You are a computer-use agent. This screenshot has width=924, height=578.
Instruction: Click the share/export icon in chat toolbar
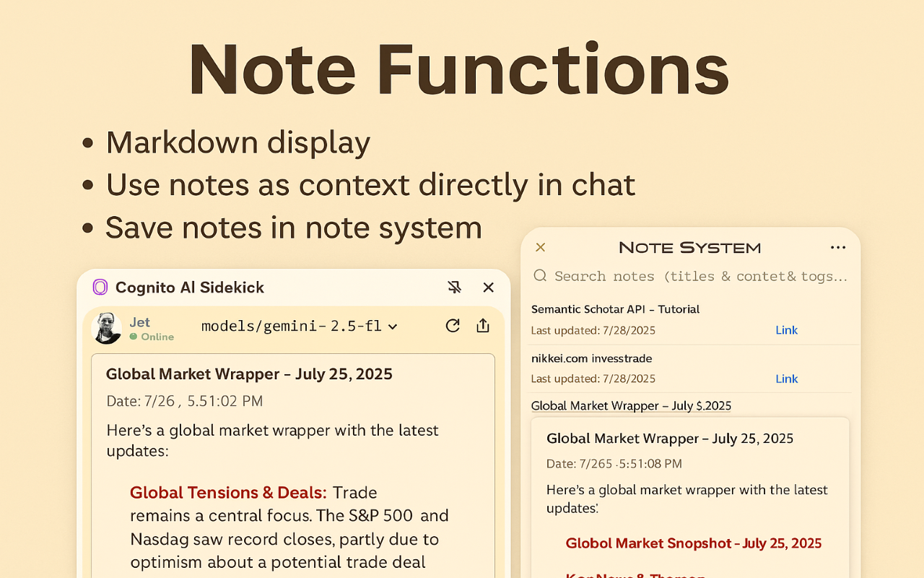pos(483,326)
